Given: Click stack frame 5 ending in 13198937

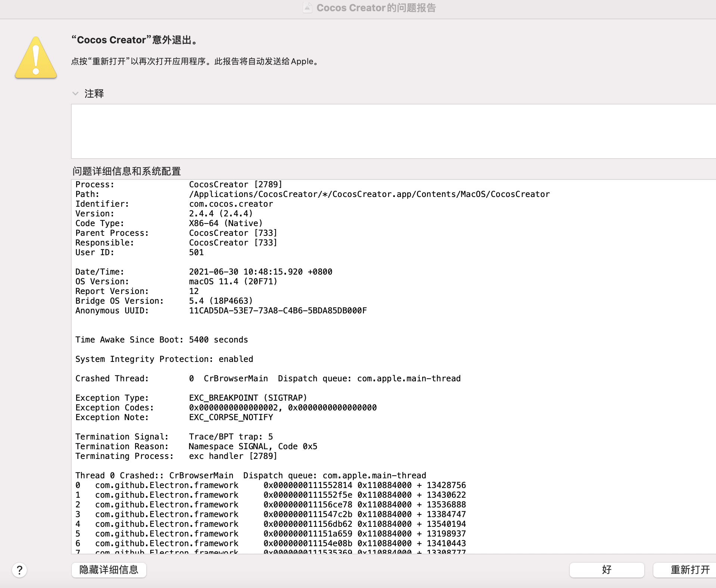Looking at the screenshot, I should [271, 534].
